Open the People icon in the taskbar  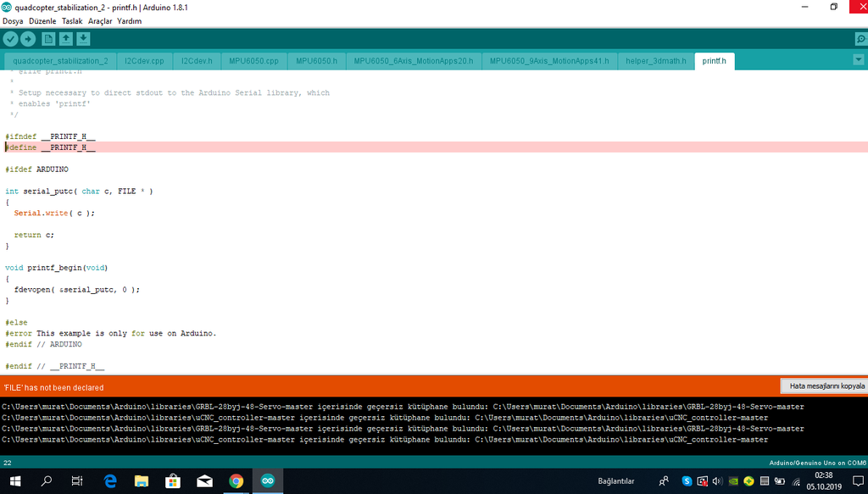[x=664, y=481]
